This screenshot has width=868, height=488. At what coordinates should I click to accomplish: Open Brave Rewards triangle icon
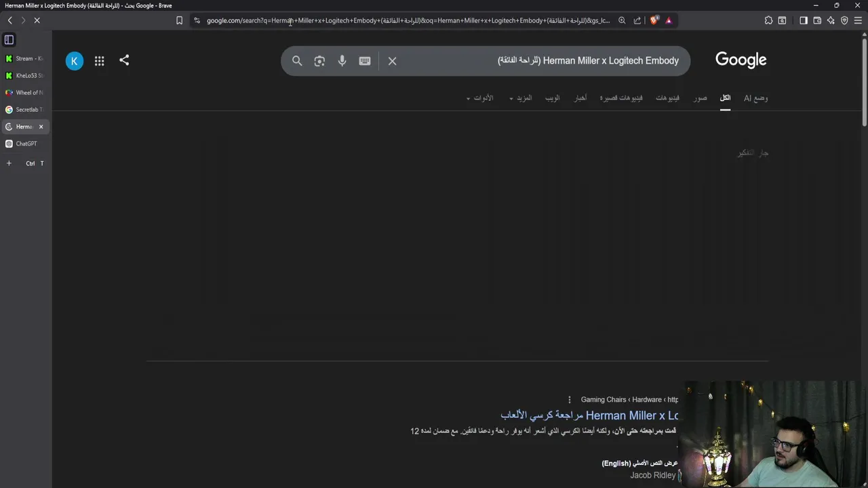click(669, 20)
